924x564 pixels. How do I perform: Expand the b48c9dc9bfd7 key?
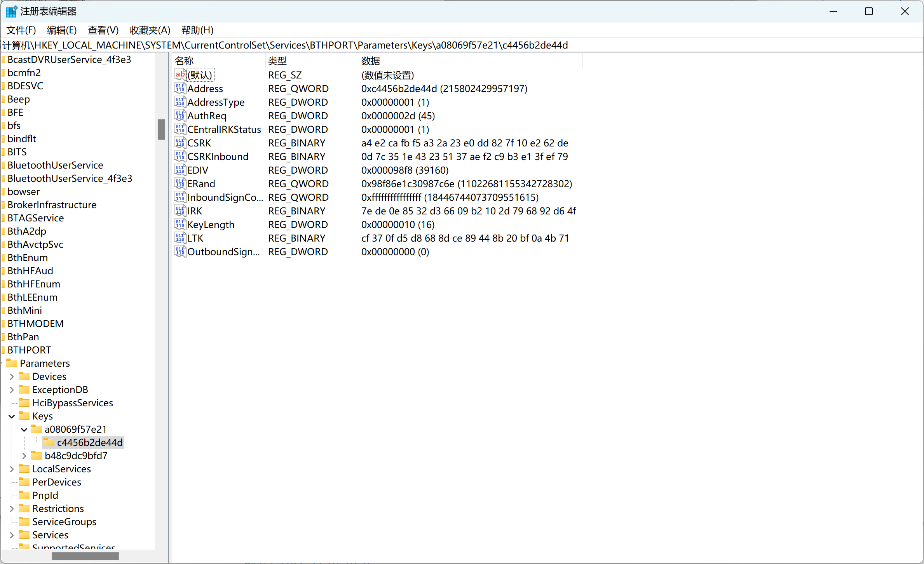pyautogui.click(x=24, y=456)
